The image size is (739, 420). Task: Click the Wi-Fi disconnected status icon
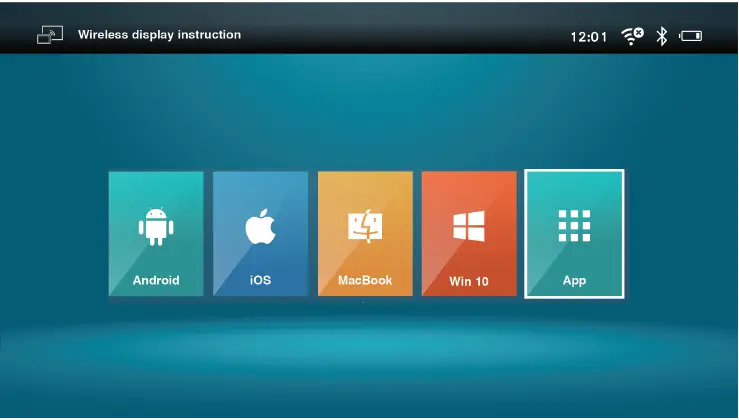[x=632, y=36]
